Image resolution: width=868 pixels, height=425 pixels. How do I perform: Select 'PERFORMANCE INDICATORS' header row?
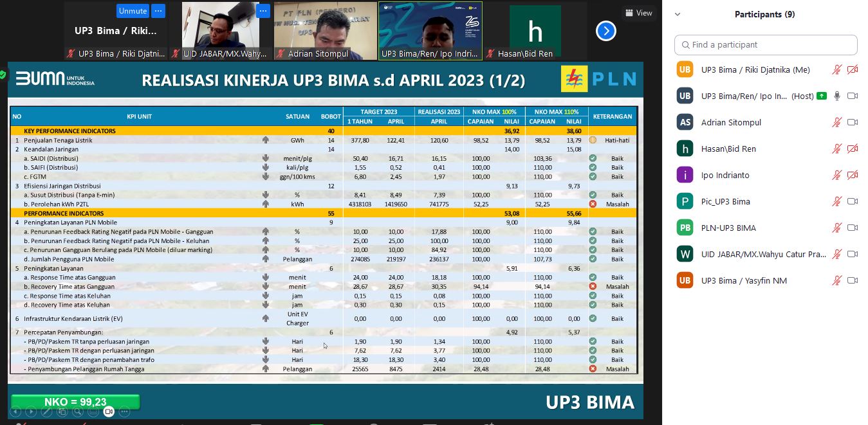325,213
